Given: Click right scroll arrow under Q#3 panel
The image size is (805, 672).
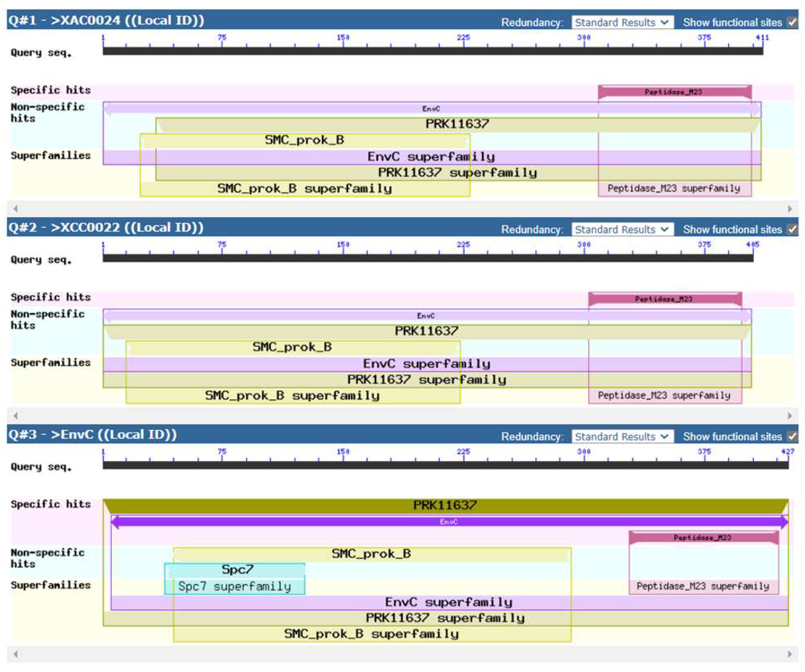Looking at the screenshot, I should click(x=790, y=654).
